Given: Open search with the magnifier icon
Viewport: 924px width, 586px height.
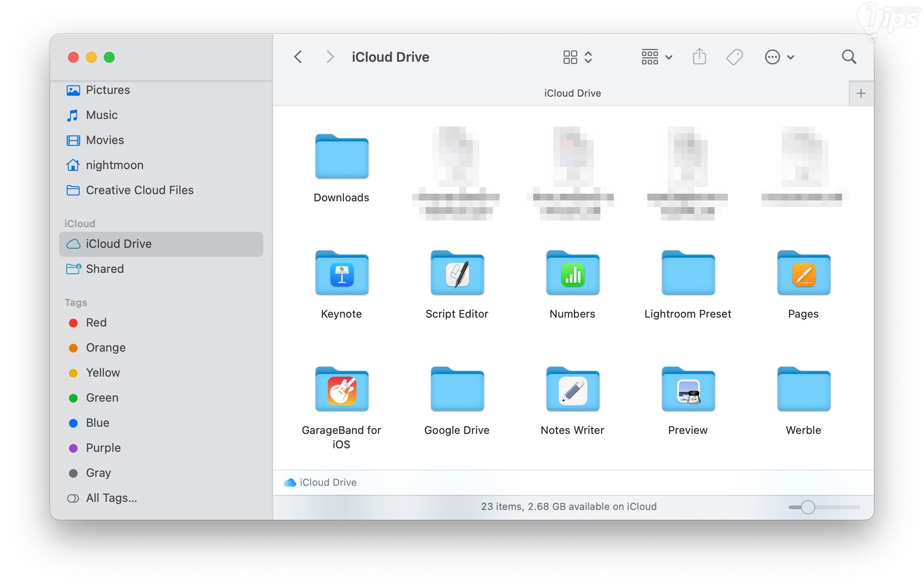Looking at the screenshot, I should click(848, 57).
